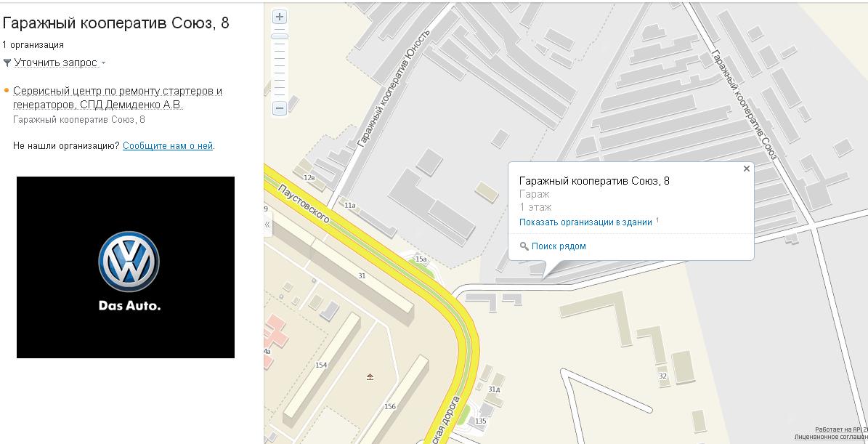
Task: Click the filter funnel icon
Action: click(x=7, y=63)
